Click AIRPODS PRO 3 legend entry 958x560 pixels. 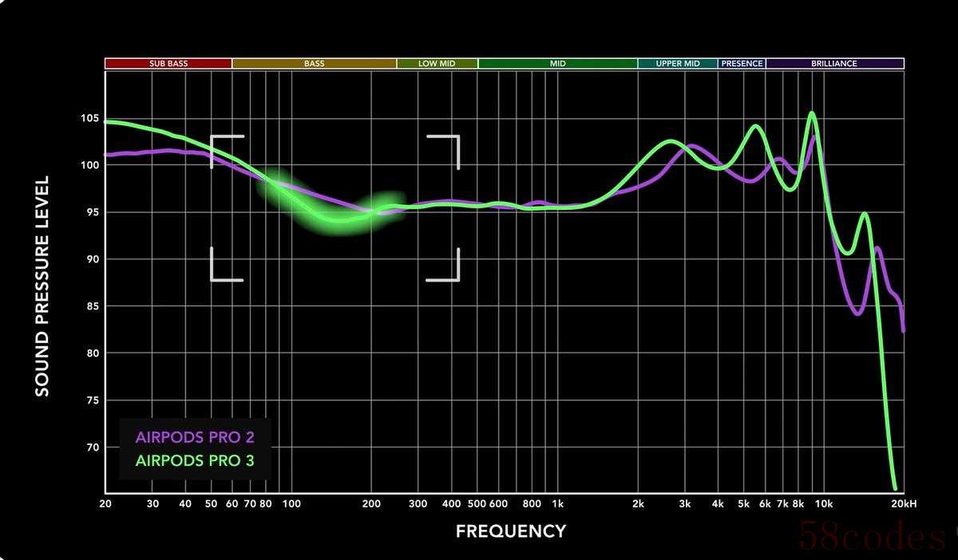[x=195, y=460]
